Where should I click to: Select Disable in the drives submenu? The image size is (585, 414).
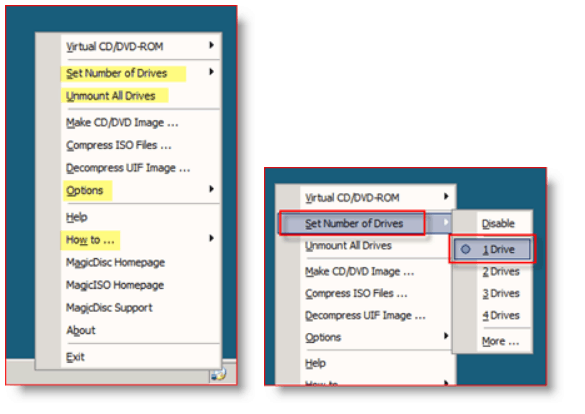498,224
